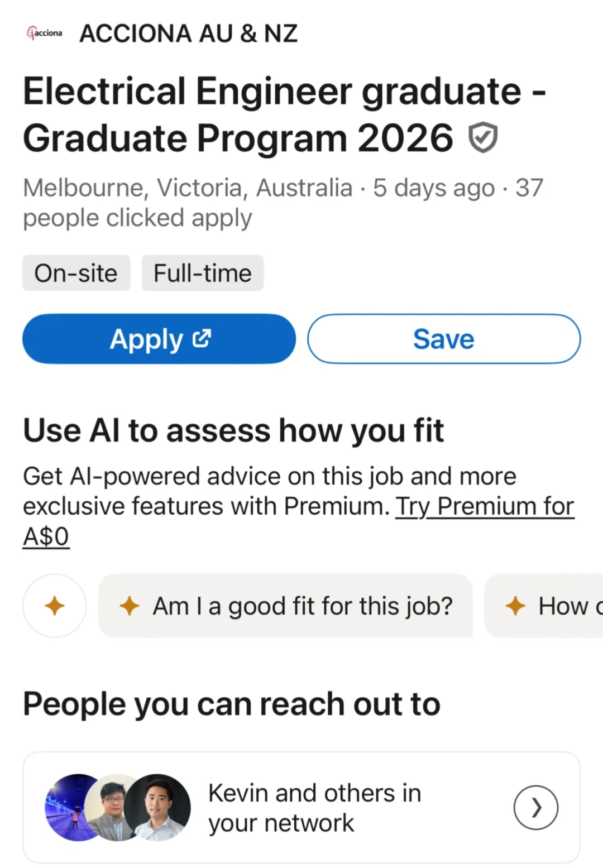Click the middle profile photo with glasses
603x868 pixels.
point(113,807)
